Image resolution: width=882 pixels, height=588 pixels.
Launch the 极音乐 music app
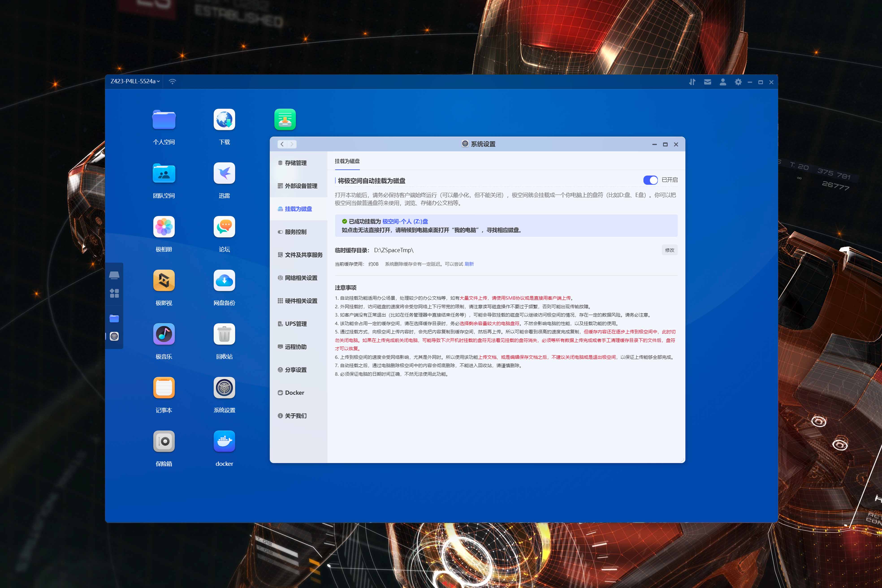(164, 334)
